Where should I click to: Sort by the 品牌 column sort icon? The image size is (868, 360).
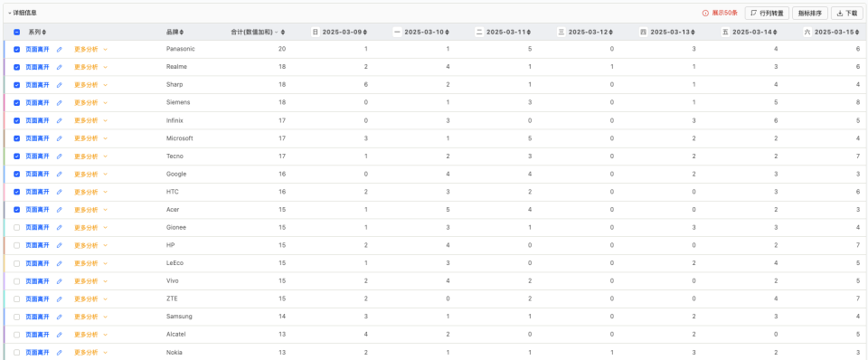pos(182,33)
